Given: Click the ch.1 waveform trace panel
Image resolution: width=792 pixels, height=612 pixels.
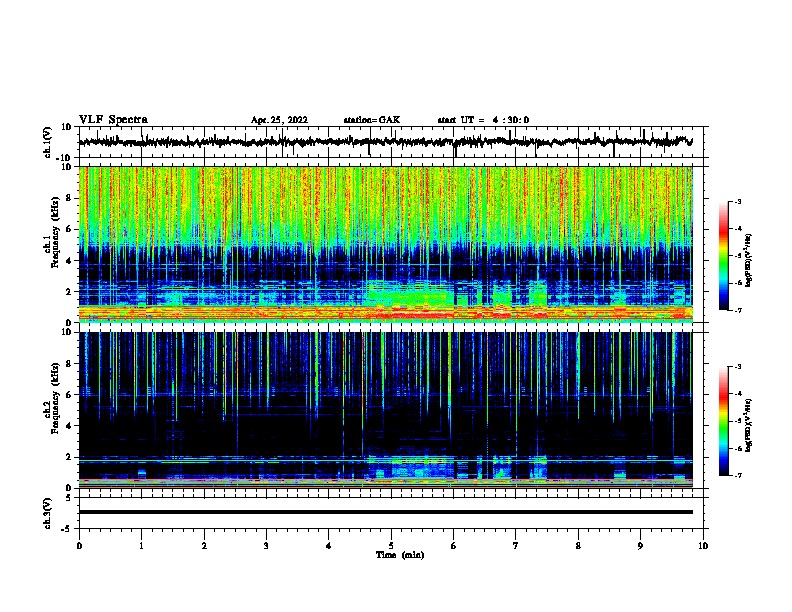Looking at the screenshot, I should [x=391, y=142].
